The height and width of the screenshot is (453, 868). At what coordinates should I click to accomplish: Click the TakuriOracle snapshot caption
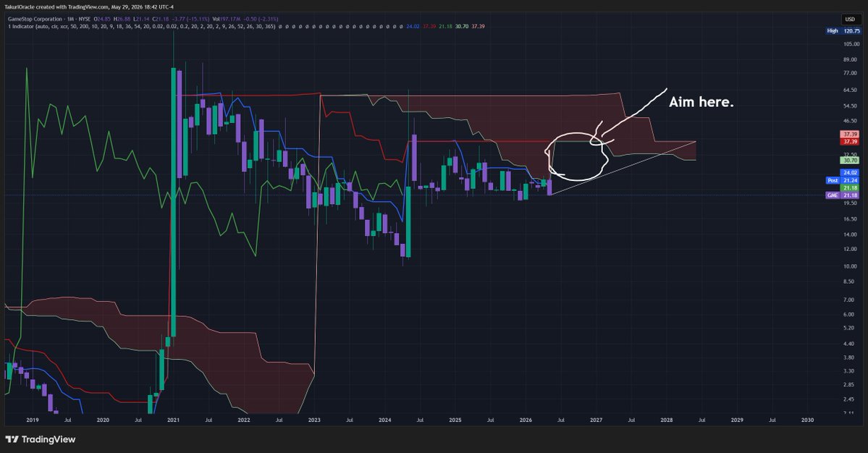(88, 7)
